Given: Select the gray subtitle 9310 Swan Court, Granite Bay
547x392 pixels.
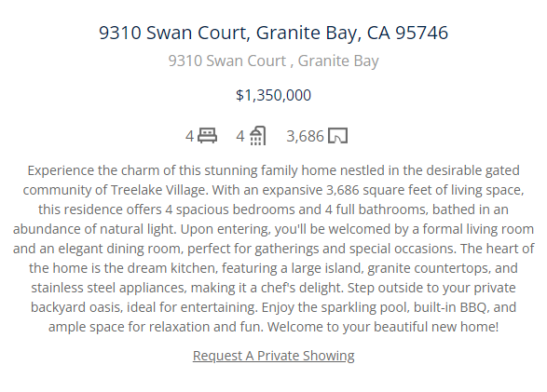Looking at the screenshot, I should pyautogui.click(x=274, y=61).
